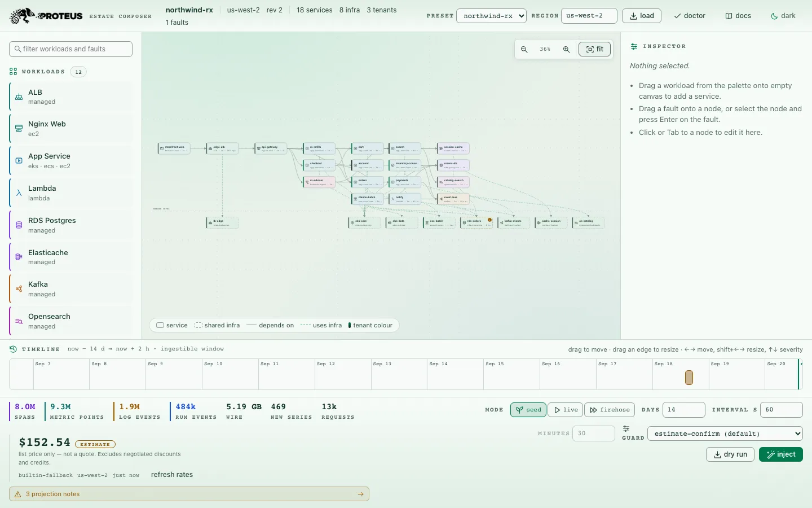This screenshot has height=508, width=812.
Task: Select the os-catalog infra node
Action: [x=588, y=223]
